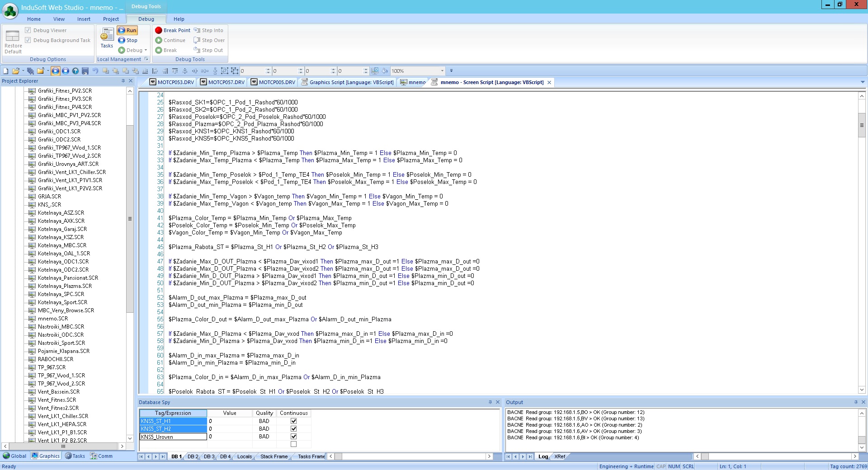Click the fill color paint bucket icon

coord(385,71)
